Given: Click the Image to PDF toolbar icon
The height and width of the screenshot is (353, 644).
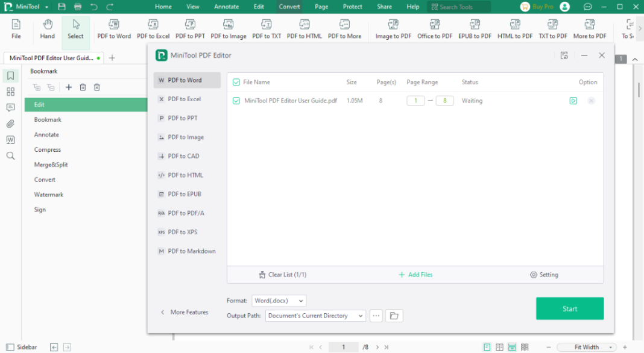Looking at the screenshot, I should pyautogui.click(x=393, y=28).
